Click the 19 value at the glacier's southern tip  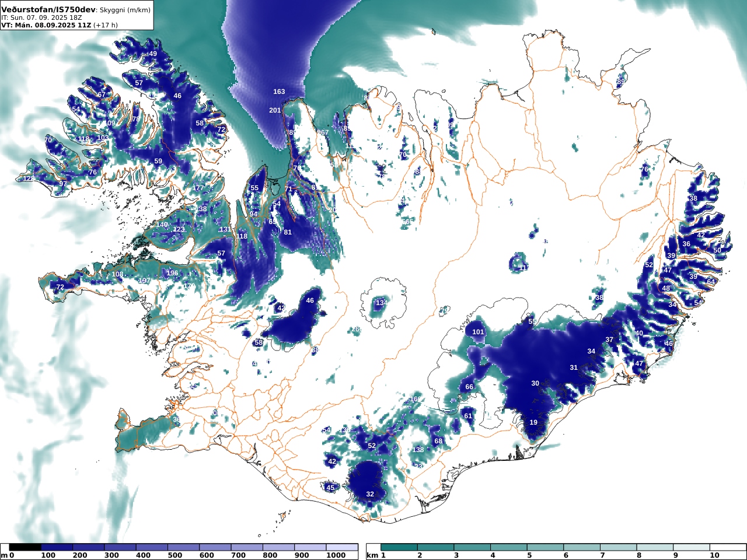pyautogui.click(x=533, y=422)
